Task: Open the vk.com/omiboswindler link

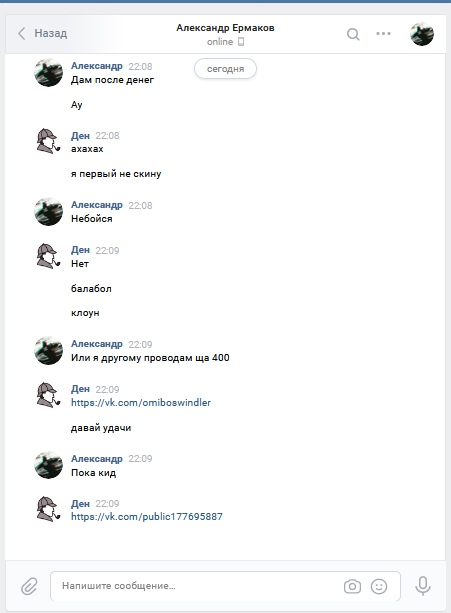Action: (x=141, y=402)
